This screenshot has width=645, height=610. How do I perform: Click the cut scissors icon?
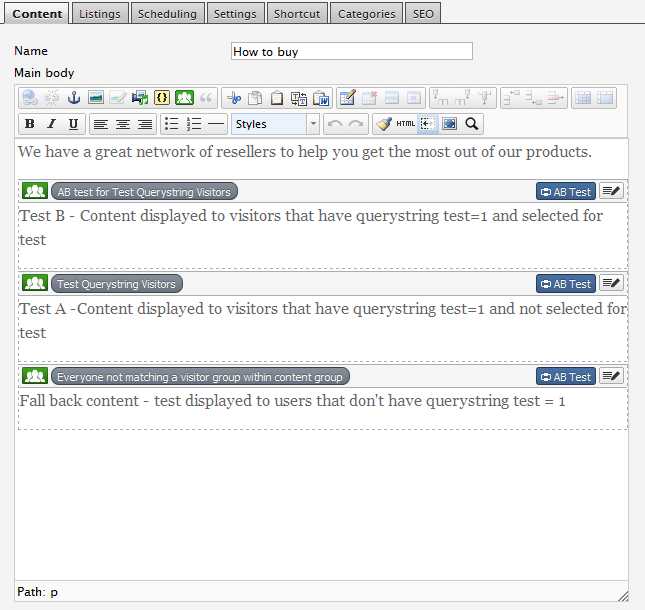(x=234, y=98)
